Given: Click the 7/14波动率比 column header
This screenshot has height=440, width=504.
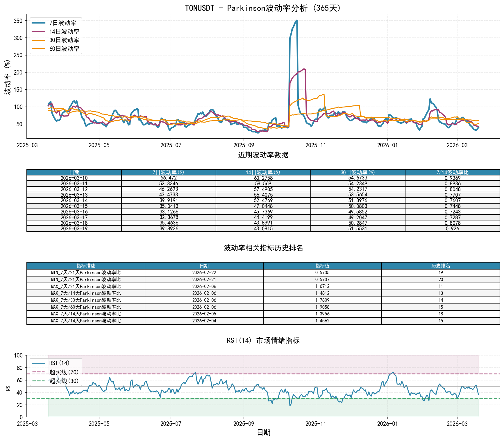Looking at the screenshot, I should [x=452, y=173].
